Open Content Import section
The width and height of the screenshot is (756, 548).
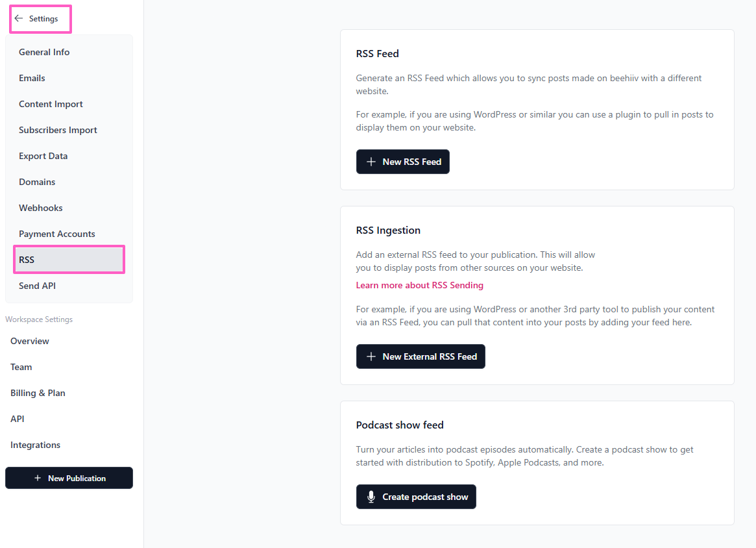[51, 104]
